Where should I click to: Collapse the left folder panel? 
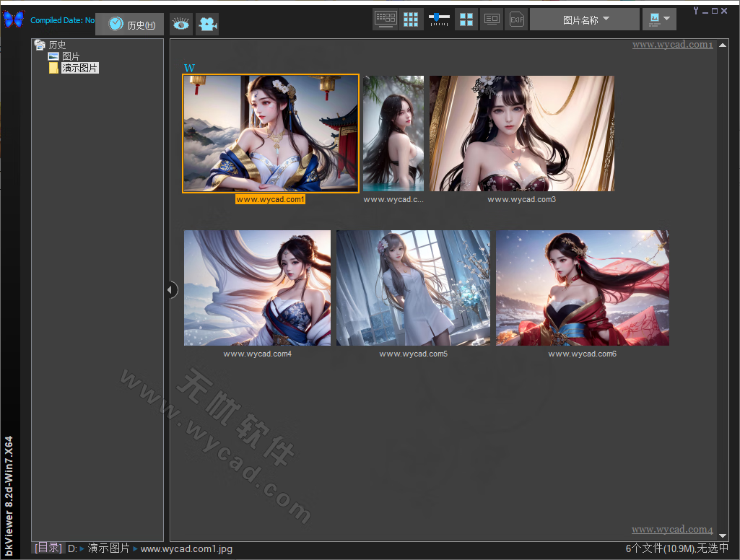coord(171,289)
